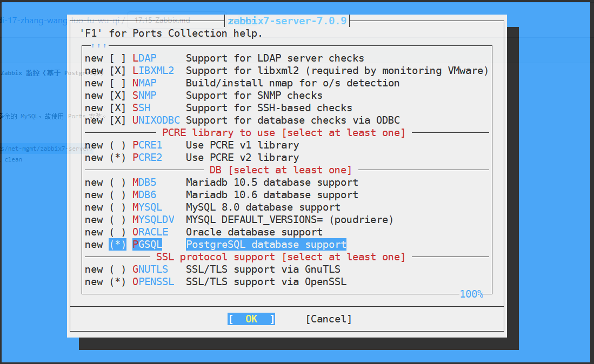594x364 pixels.
Task: Click 'Oracle database support' description
Action: pyautogui.click(x=254, y=232)
